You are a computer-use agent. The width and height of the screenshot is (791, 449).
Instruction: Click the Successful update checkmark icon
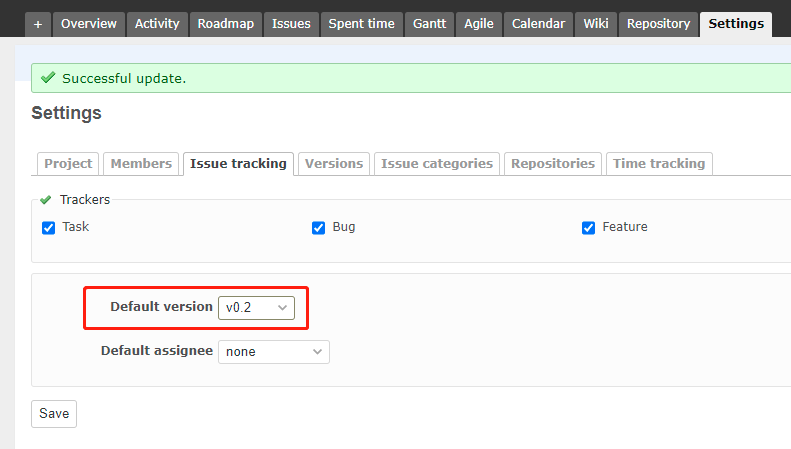click(48, 78)
